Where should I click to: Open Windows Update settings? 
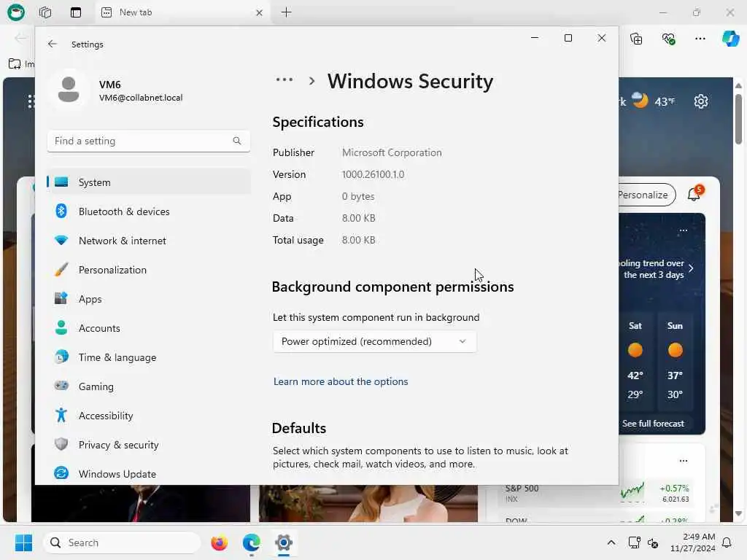(x=149, y=474)
